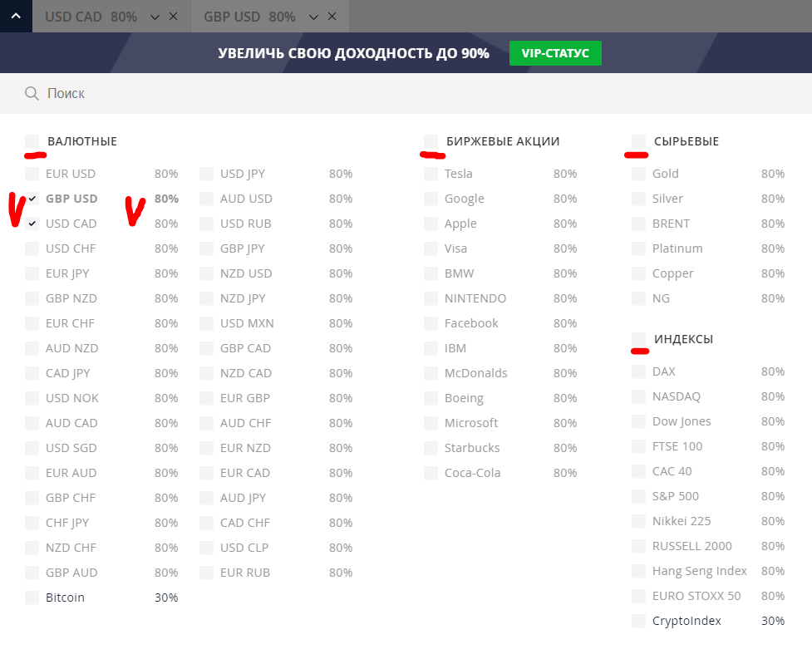
Task: Select all ВАЛЮТНЫЕ currency assets checkbox
Action: pyautogui.click(x=32, y=141)
